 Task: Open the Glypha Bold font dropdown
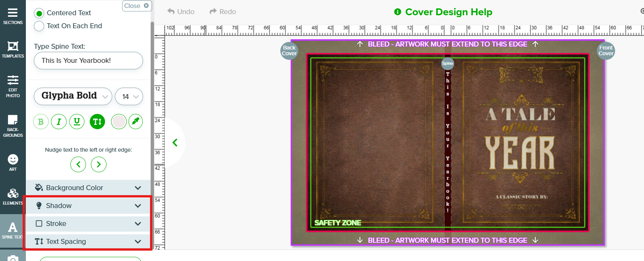[73, 96]
